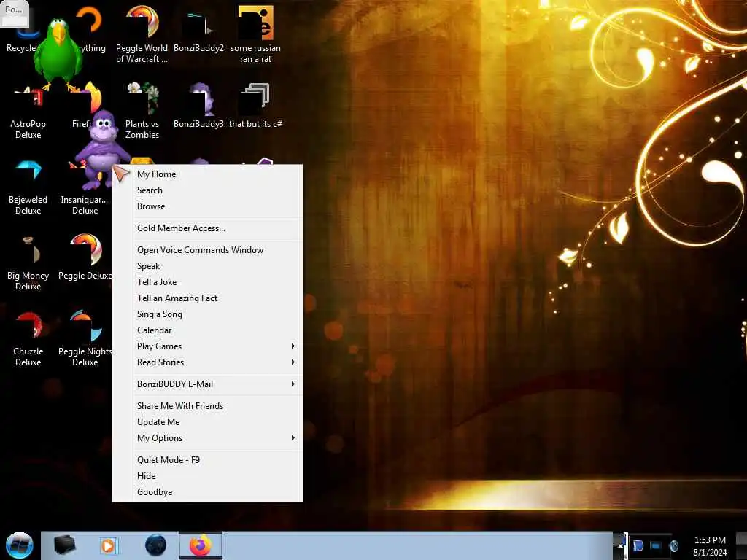This screenshot has width=747, height=560.
Task: Open AstroPop Deluxe desktop icon
Action: pyautogui.click(x=28, y=112)
